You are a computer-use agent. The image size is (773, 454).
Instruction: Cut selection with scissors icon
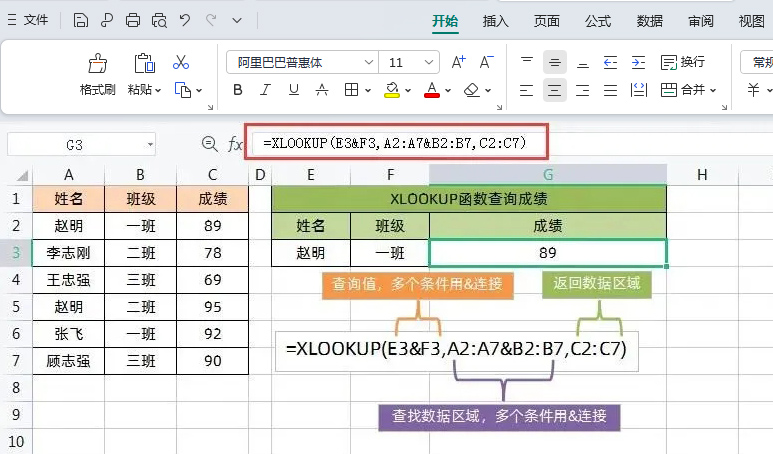181,63
